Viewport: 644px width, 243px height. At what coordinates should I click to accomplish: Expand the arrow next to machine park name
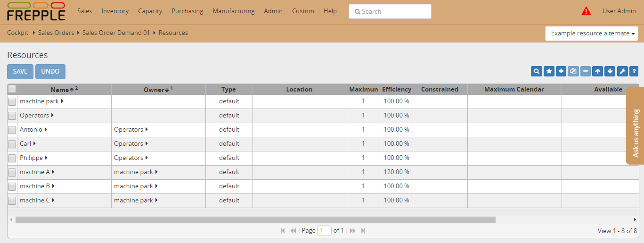[62, 101]
